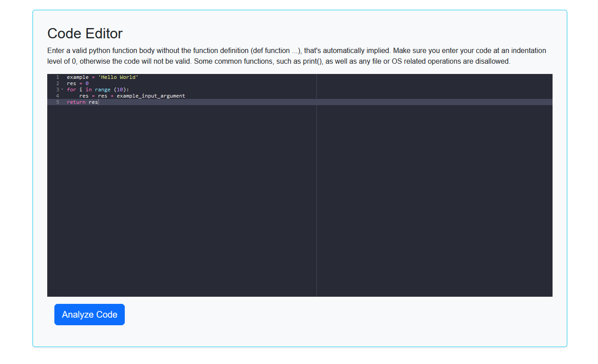
Task: Click 'example_input_argument' on line 4
Action: pyautogui.click(x=151, y=96)
